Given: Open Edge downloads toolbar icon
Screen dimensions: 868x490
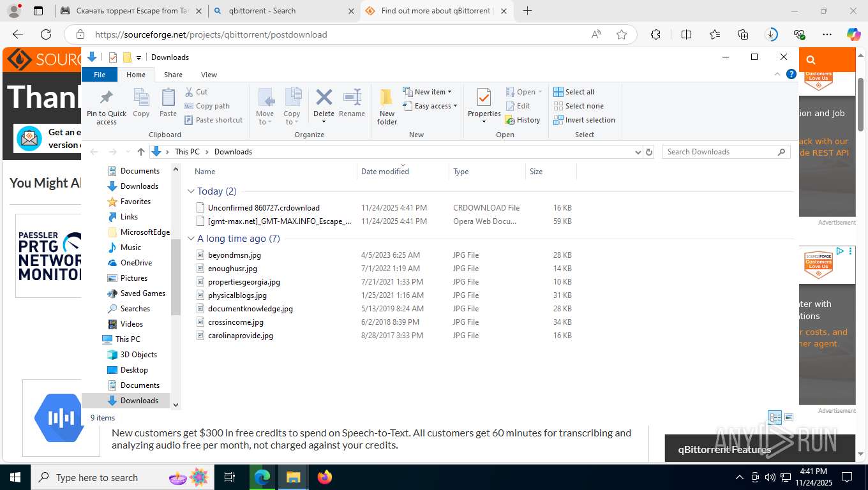Looking at the screenshot, I should pos(772,34).
